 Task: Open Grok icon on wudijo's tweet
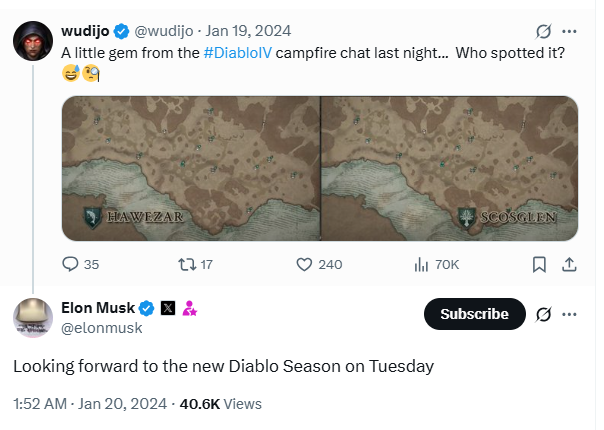(544, 30)
